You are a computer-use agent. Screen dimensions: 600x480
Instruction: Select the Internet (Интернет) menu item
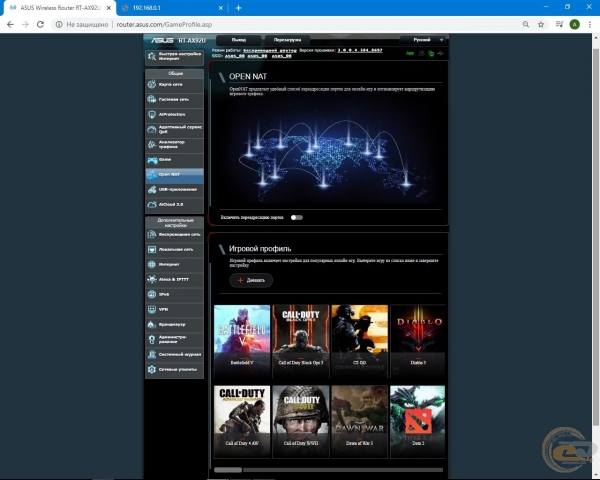[174, 264]
